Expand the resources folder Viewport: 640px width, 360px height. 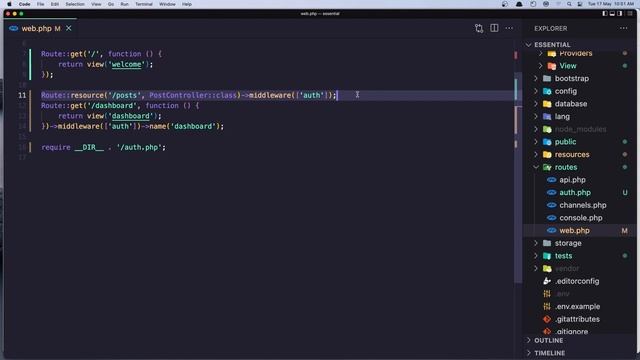click(x=536, y=154)
